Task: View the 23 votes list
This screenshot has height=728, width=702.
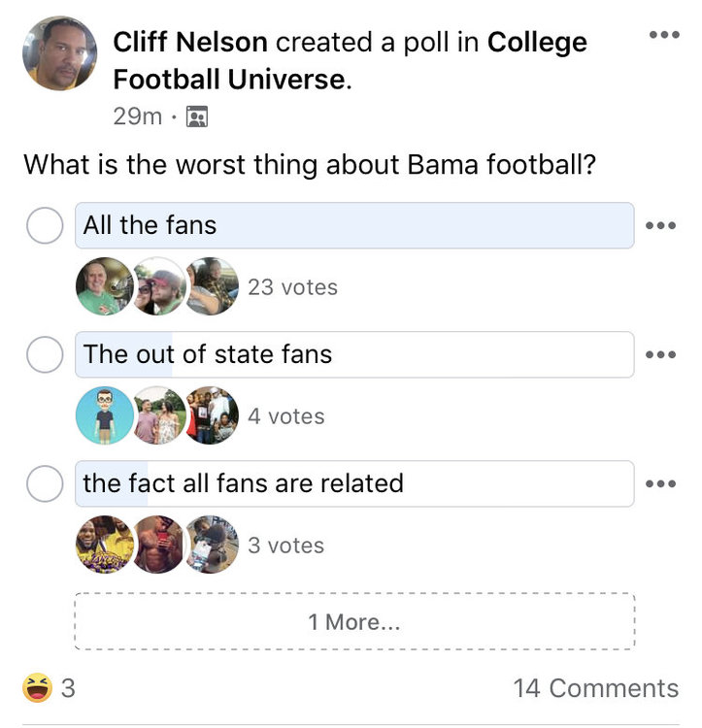Action: click(x=292, y=287)
